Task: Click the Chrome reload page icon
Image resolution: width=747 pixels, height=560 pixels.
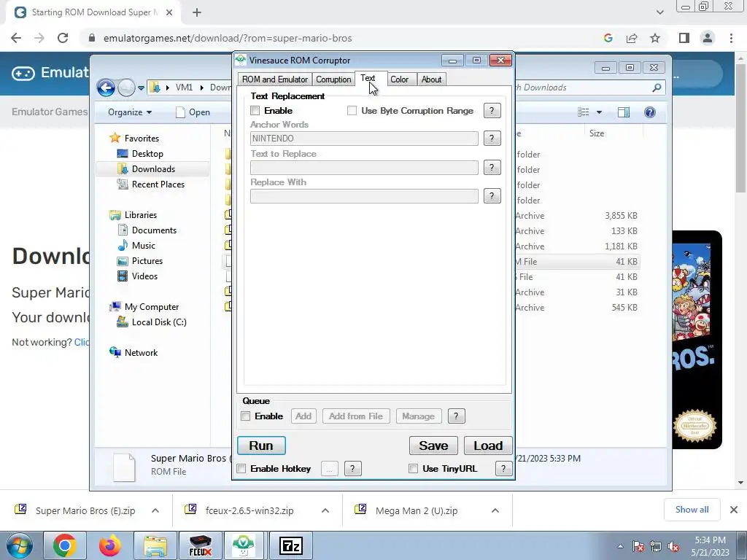Action: (x=63, y=38)
